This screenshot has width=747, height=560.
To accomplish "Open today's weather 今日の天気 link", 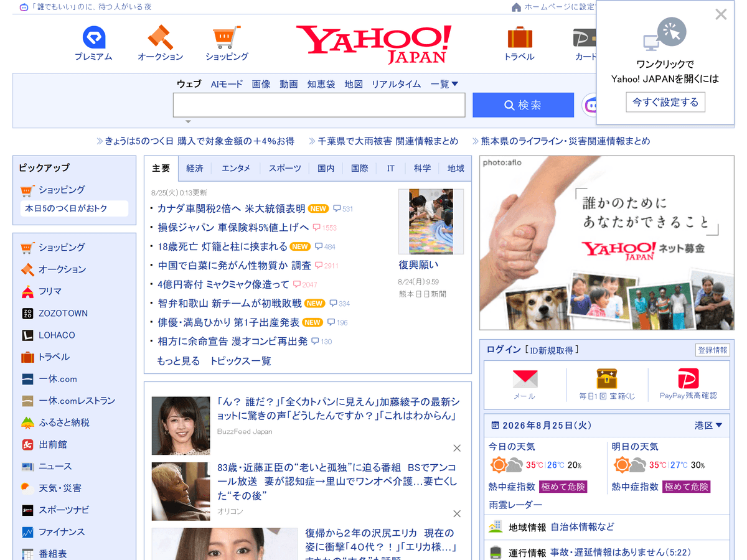I will pyautogui.click(x=512, y=447).
